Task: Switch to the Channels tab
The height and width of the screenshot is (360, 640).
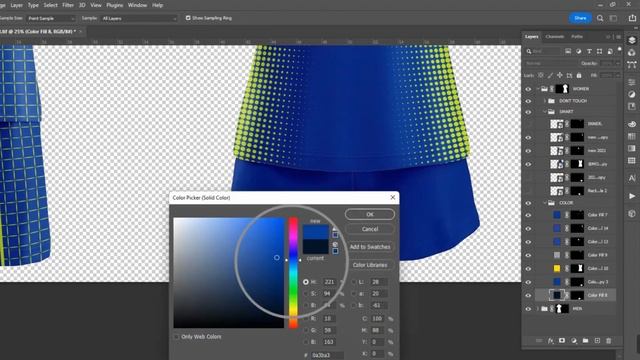Action: click(555, 37)
